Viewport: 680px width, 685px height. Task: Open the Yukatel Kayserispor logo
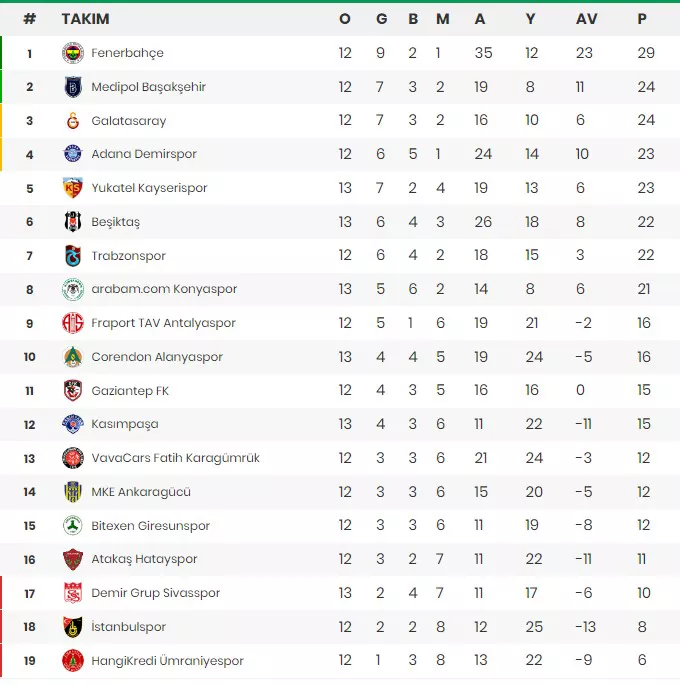[72, 188]
